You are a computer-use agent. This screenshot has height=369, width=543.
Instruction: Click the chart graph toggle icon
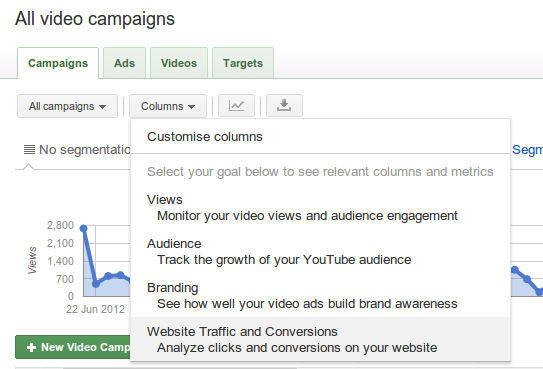coord(236,106)
